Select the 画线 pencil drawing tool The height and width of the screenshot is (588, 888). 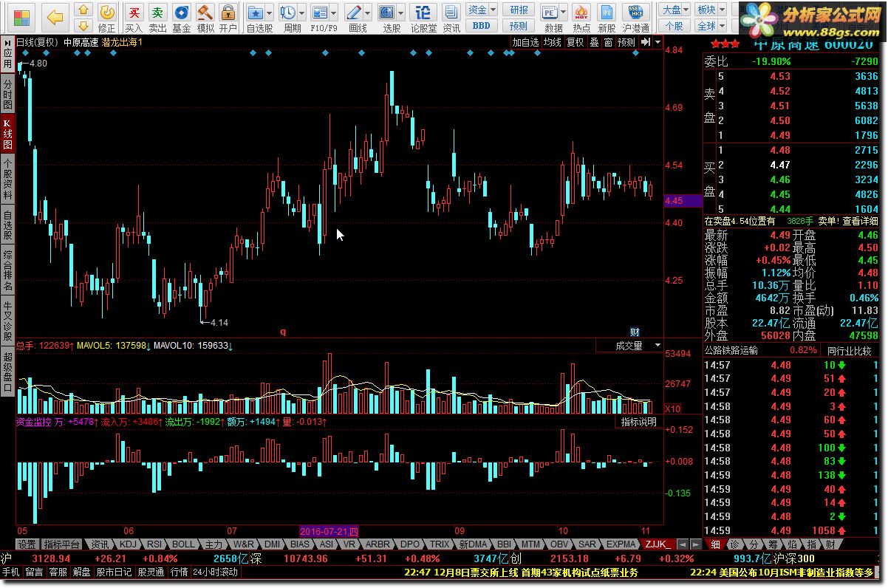tap(355, 13)
